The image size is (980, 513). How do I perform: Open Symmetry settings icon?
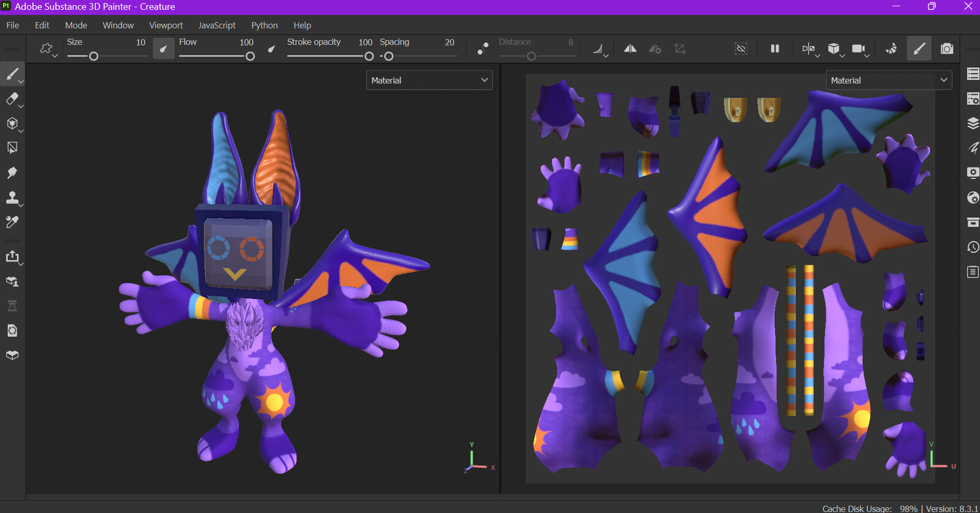[655, 49]
